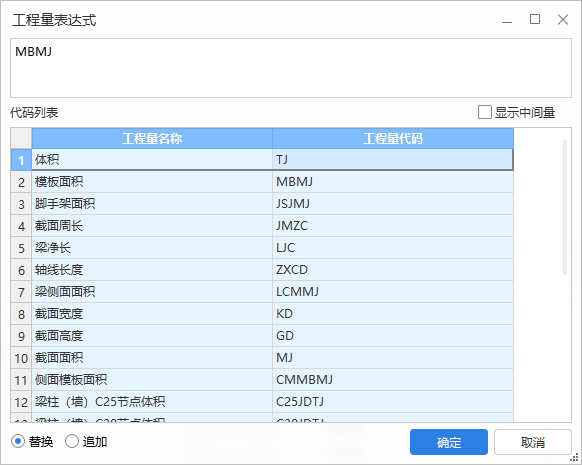This screenshot has height=465, width=582.
Task: Minimize the 工程量表达式 dialog
Action: pyautogui.click(x=507, y=22)
